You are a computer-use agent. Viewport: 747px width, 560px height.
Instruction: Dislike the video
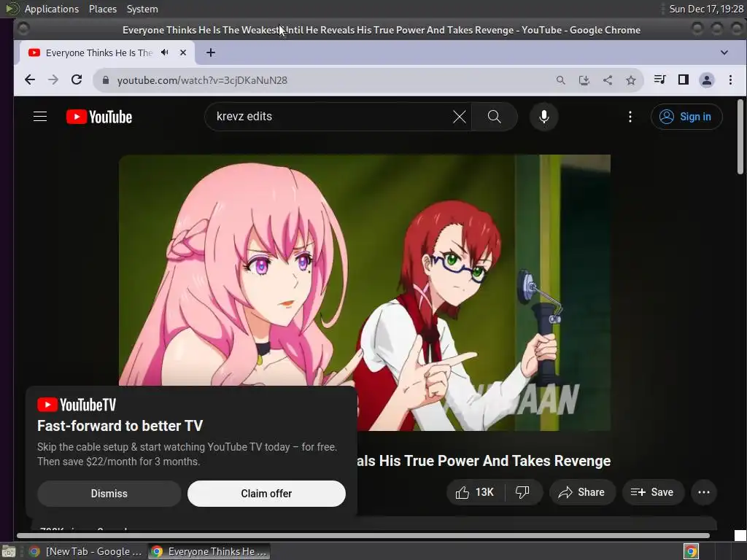point(522,492)
